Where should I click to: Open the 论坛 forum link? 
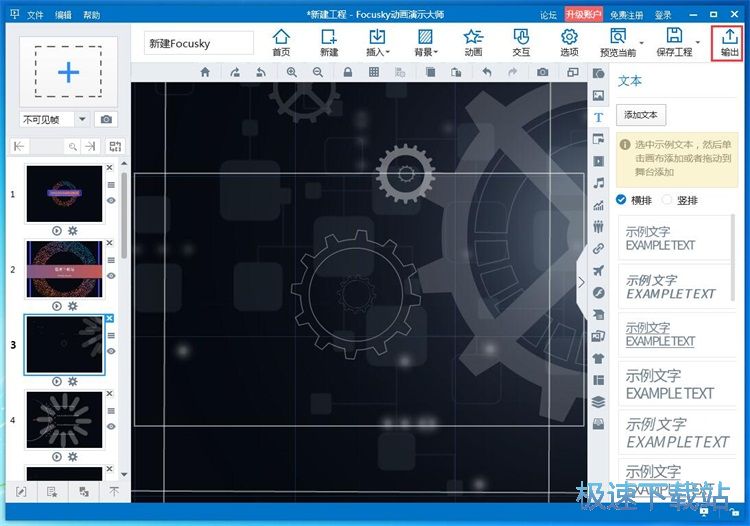(549, 15)
